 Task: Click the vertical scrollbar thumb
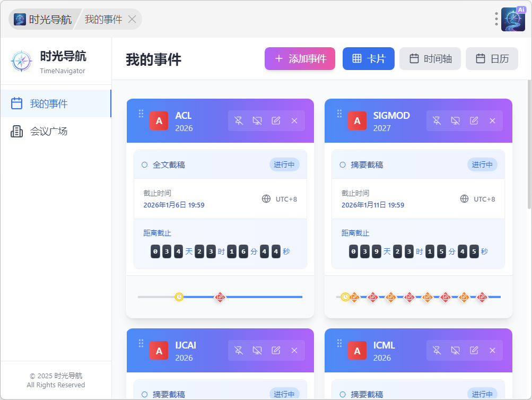[529, 145]
